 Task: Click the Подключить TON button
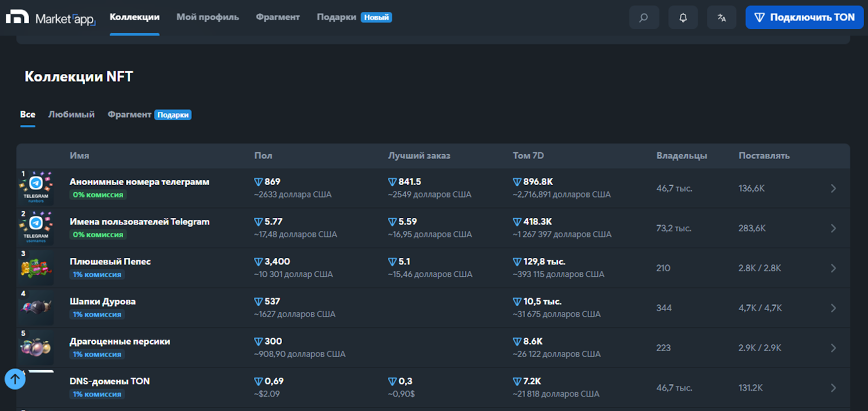[804, 17]
